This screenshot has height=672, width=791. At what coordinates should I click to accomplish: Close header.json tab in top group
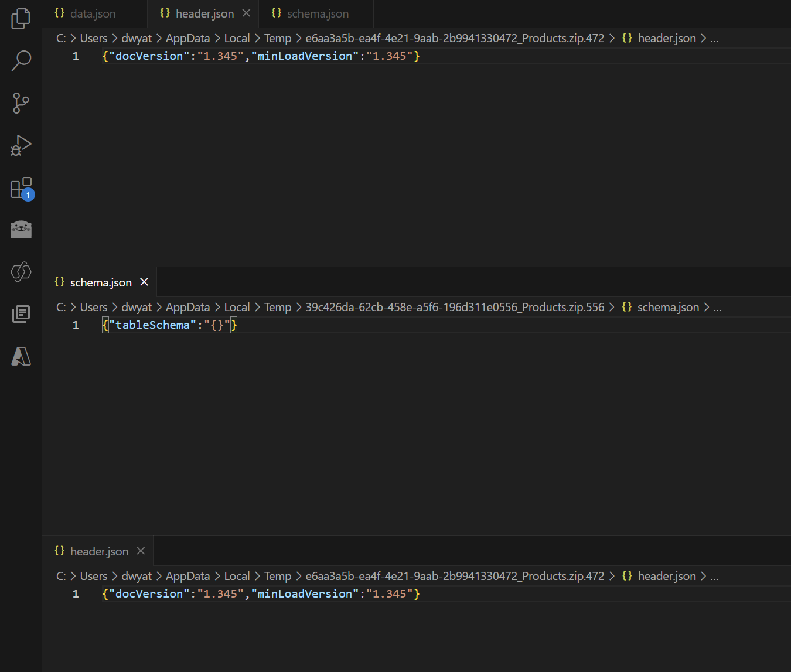coord(247,13)
